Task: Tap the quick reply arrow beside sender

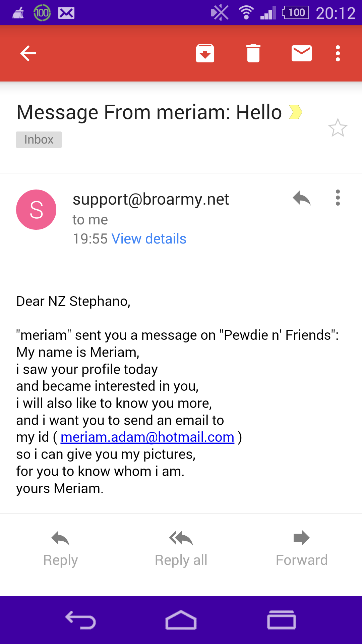Action: tap(302, 198)
